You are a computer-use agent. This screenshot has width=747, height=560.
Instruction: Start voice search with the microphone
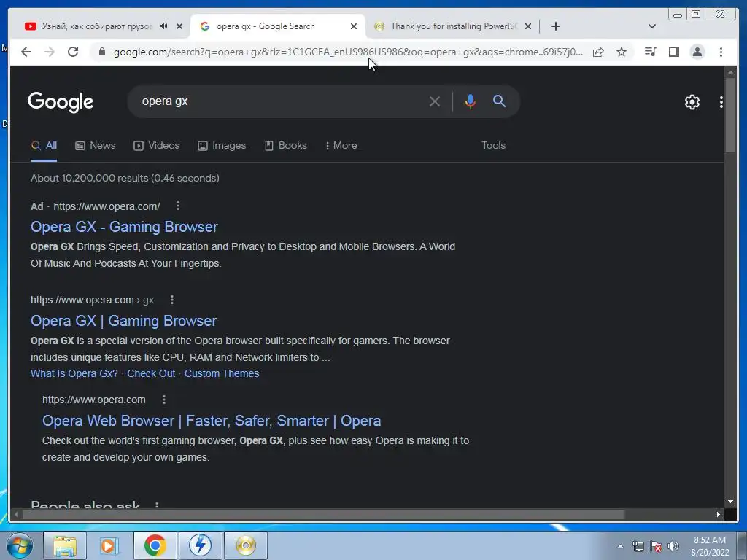click(x=471, y=101)
